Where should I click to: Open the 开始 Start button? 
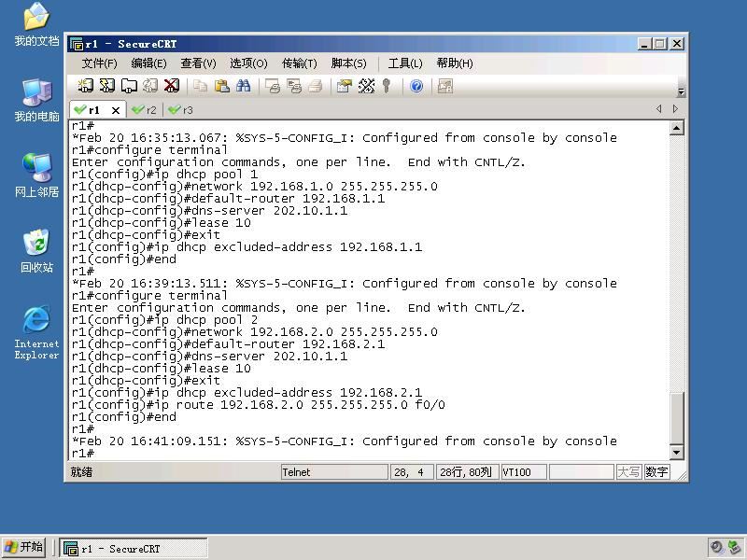coord(24,547)
